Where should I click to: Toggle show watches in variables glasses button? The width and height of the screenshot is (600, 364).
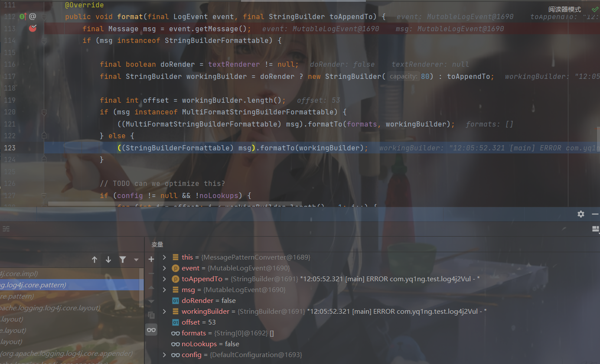(x=151, y=330)
